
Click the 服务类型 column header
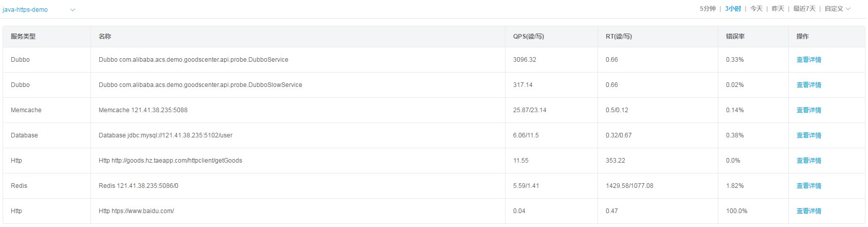(x=23, y=37)
